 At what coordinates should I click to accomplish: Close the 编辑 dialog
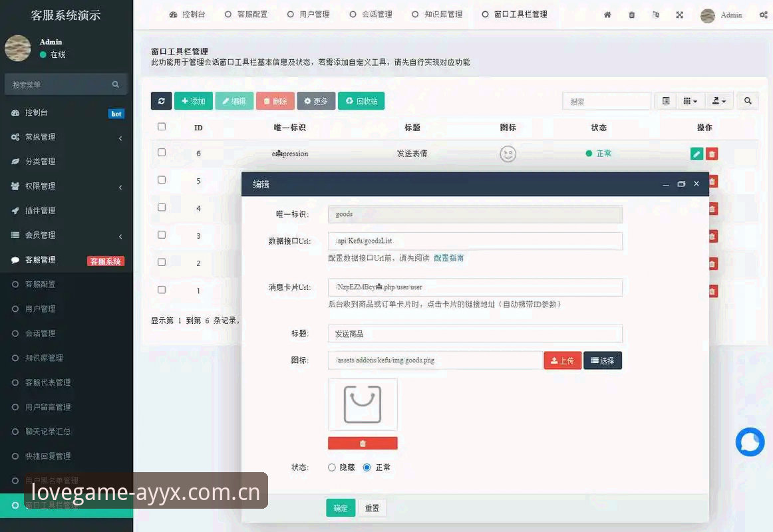696,184
